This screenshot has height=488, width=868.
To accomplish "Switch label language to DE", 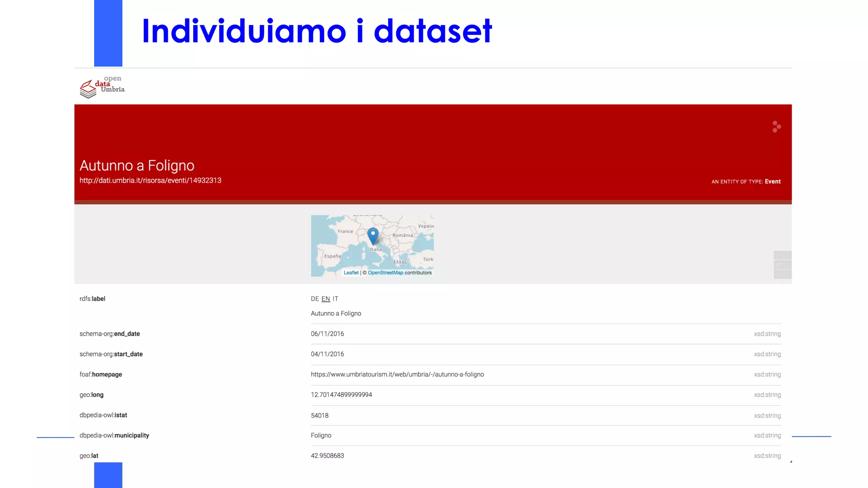I will click(315, 299).
